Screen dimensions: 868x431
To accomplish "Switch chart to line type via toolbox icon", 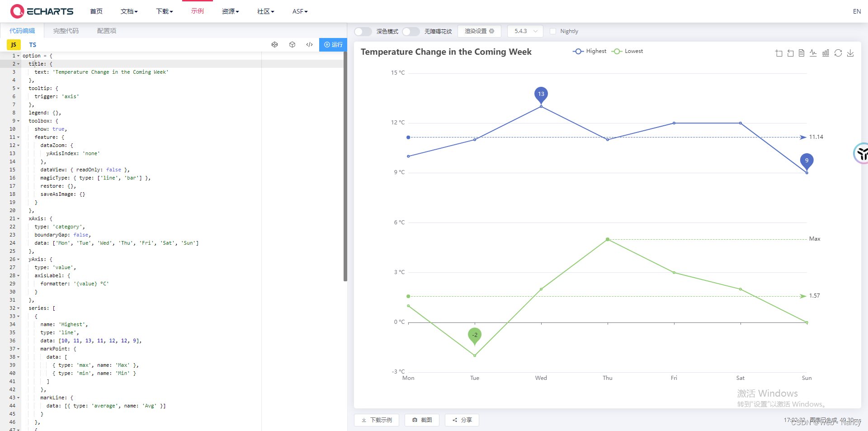I will click(x=813, y=53).
